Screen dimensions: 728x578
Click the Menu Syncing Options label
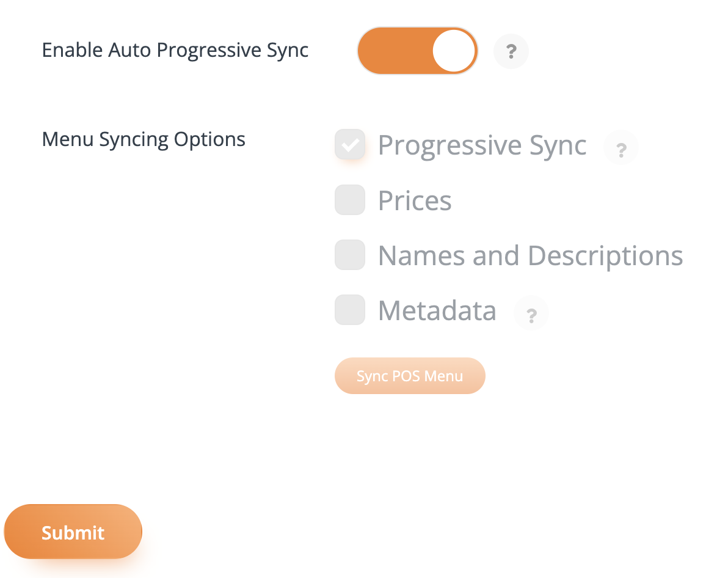pos(144,139)
